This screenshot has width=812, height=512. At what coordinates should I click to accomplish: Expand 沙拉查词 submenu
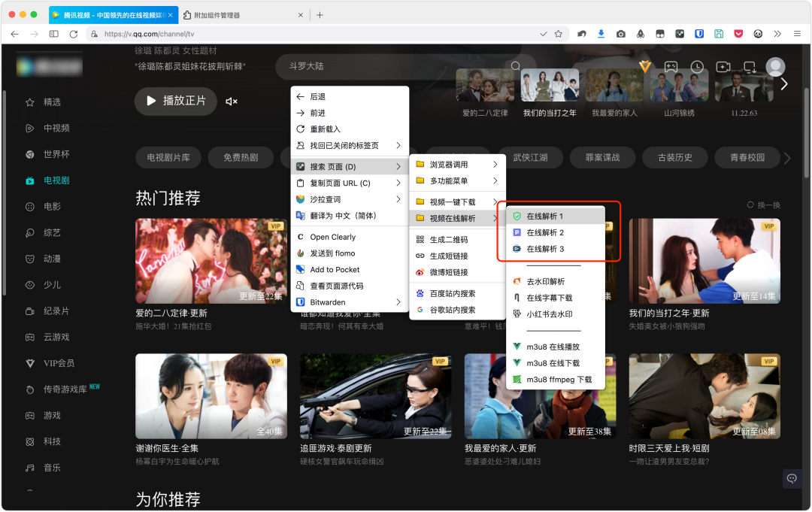(350, 199)
